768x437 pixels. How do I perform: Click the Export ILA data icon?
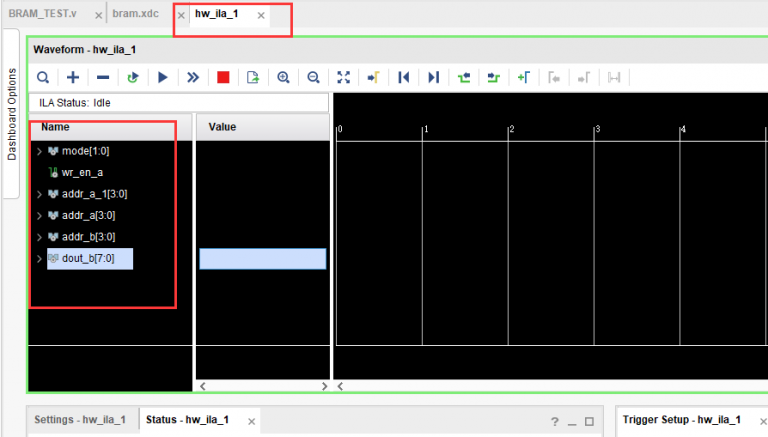pos(253,77)
